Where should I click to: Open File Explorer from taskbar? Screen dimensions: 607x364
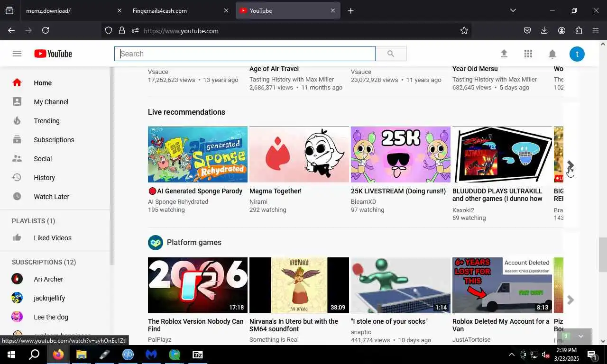click(x=82, y=355)
